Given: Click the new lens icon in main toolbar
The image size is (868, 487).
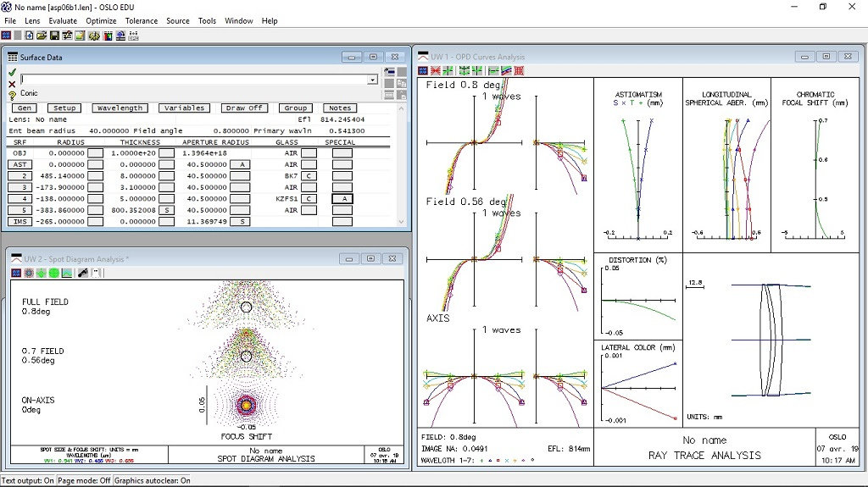Looking at the screenshot, I should tap(29, 36).
